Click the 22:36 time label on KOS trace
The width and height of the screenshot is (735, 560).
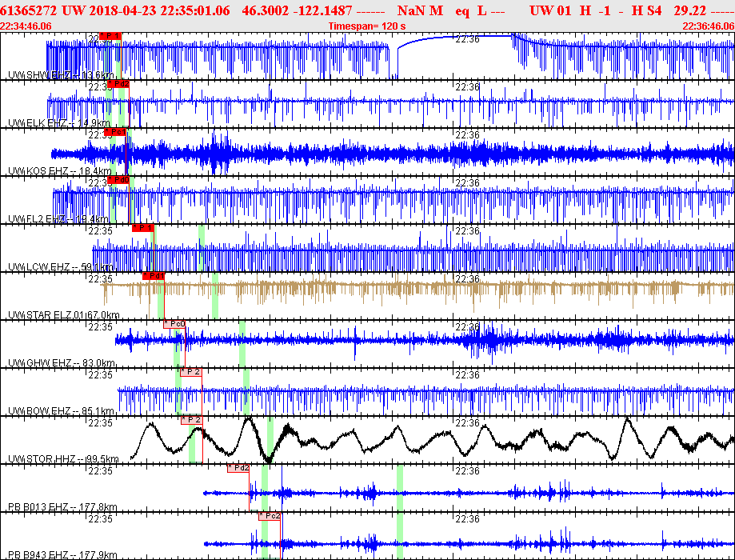467,135
